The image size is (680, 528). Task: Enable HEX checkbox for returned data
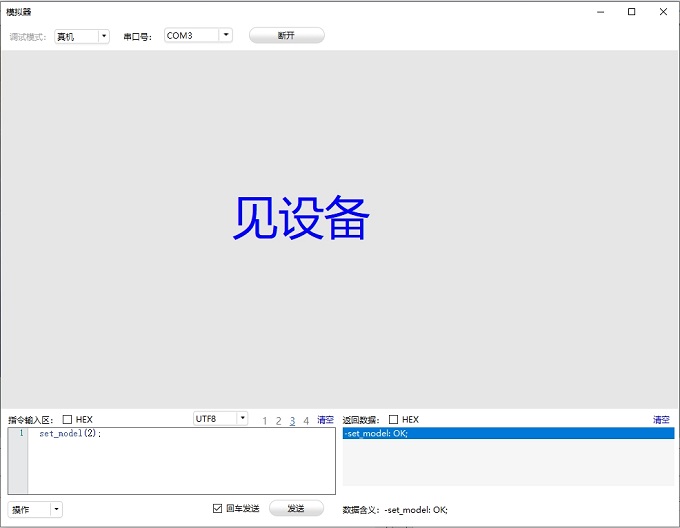(x=393, y=419)
